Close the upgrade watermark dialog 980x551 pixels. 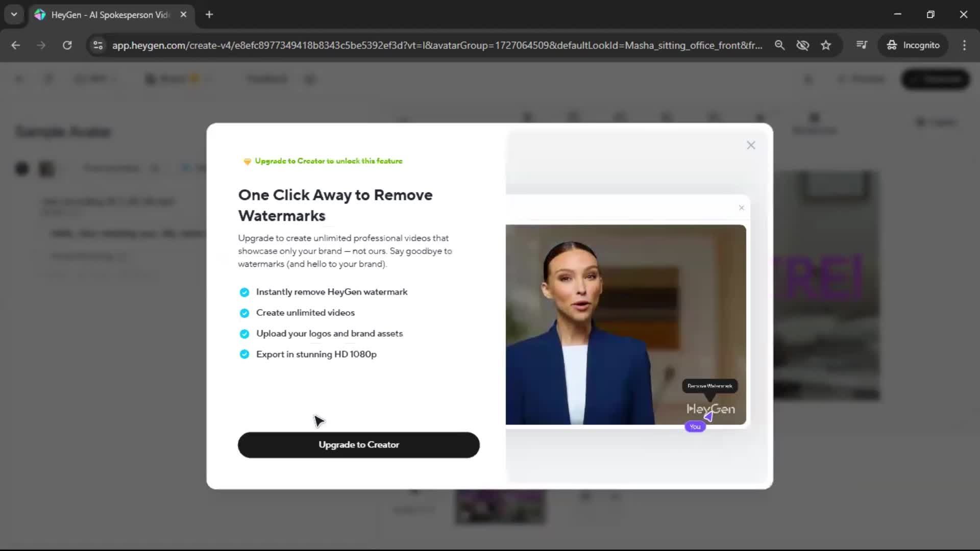click(751, 145)
